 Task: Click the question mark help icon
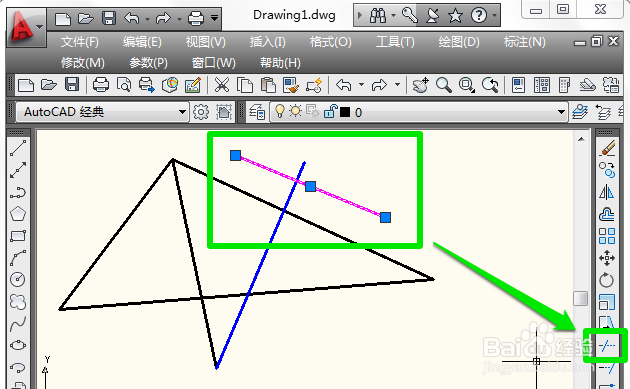pyautogui.click(x=479, y=16)
